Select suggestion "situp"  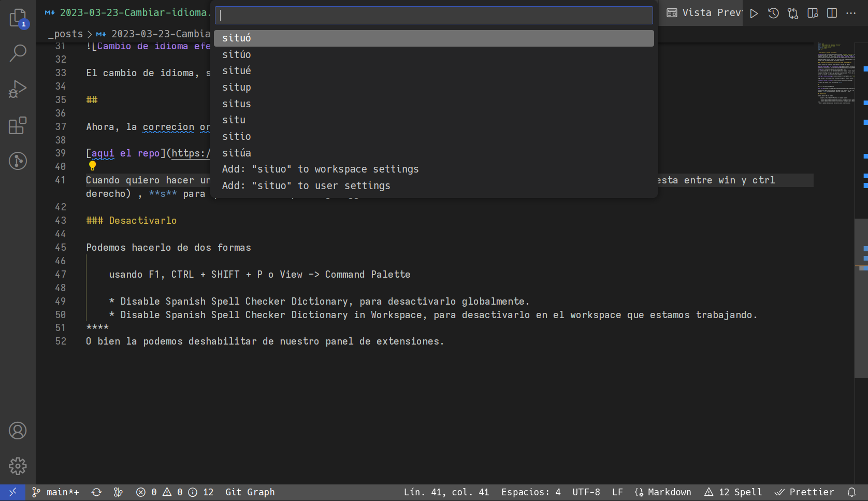[x=434, y=88]
